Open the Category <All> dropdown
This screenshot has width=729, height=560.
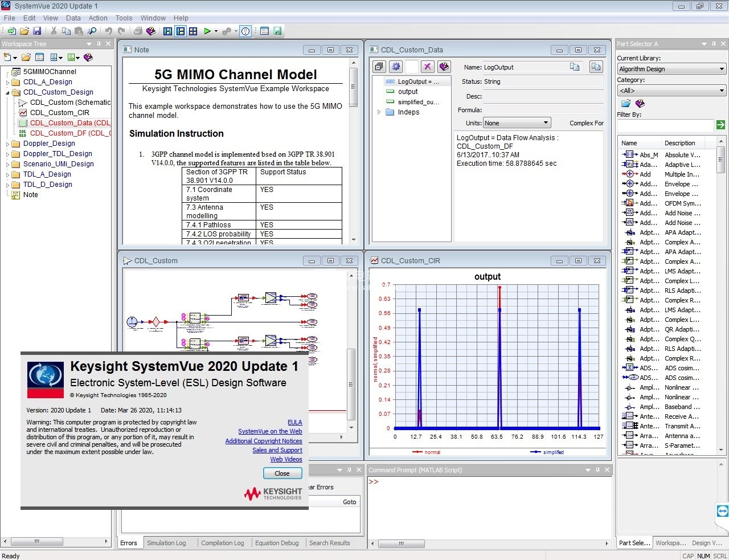[671, 91]
